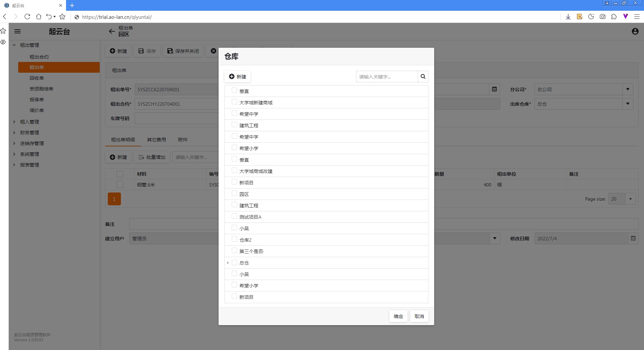Screen dimensions: 644x350
Task: Select the 测试项目A row text
Action: pos(250,217)
